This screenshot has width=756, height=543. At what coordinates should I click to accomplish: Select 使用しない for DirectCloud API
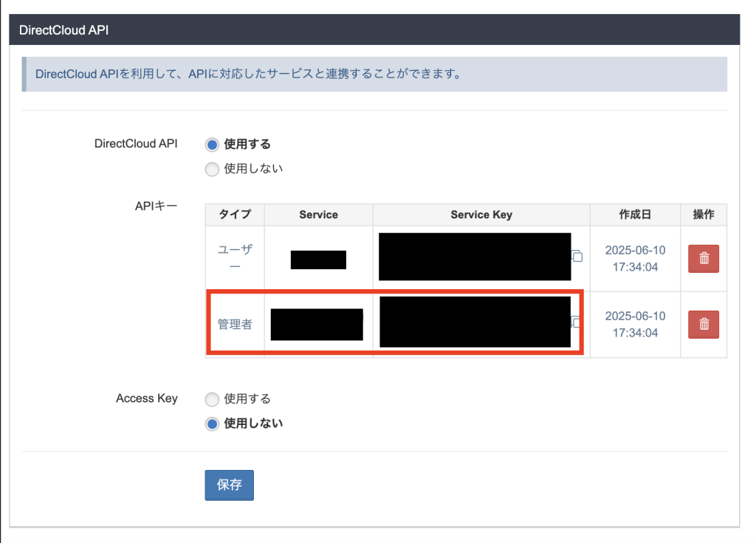[x=213, y=169]
